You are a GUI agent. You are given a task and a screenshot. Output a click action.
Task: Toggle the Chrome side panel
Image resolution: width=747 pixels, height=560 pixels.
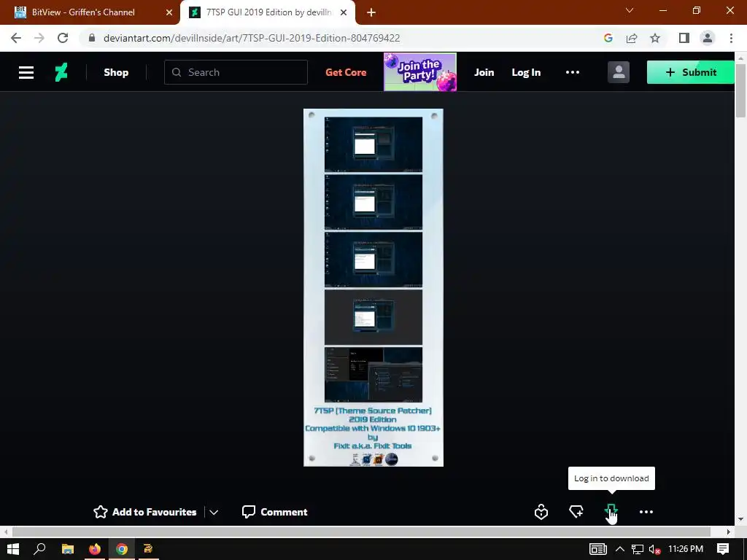coord(684,38)
